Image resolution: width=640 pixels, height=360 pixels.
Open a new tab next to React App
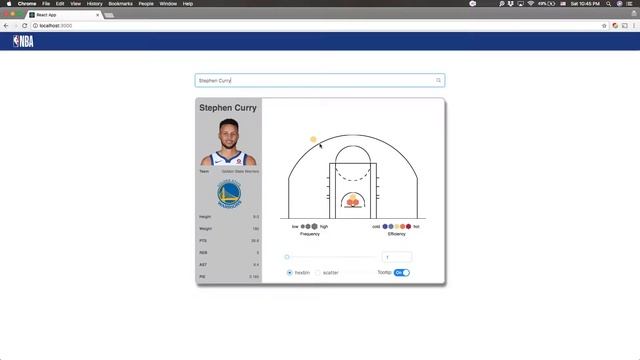click(109, 15)
